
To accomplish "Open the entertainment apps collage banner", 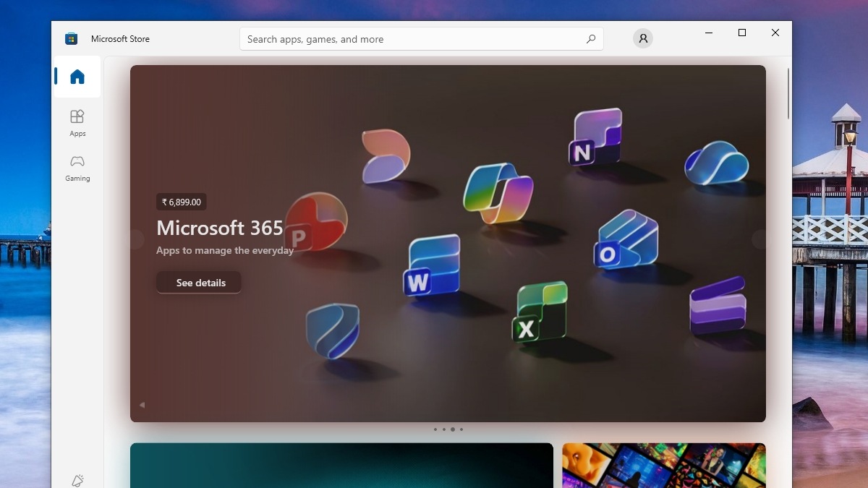I will tap(663, 466).
